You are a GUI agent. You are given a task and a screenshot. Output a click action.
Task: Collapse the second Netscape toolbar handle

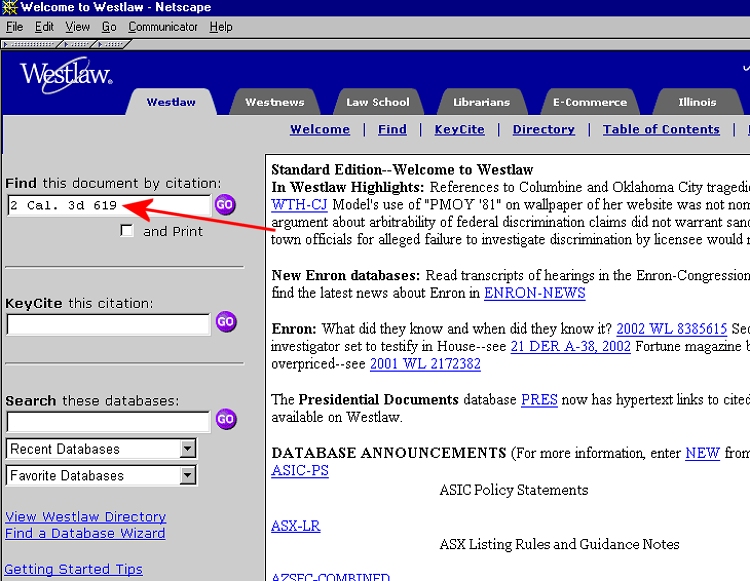coord(77,44)
